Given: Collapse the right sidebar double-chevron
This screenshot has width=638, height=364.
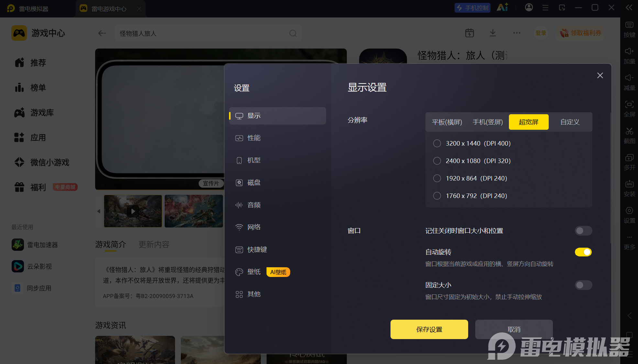Looking at the screenshot, I should pos(629,7).
